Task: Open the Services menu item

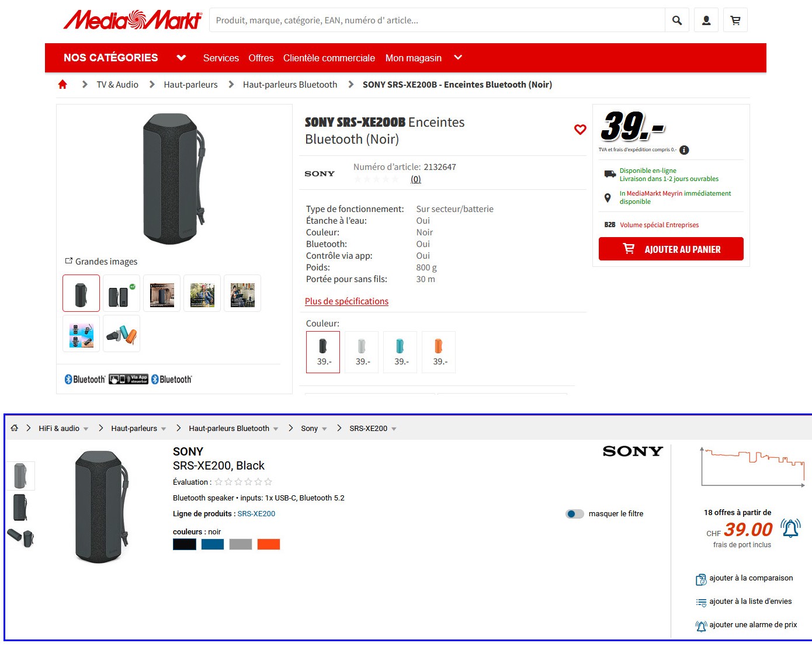Action: [x=221, y=58]
